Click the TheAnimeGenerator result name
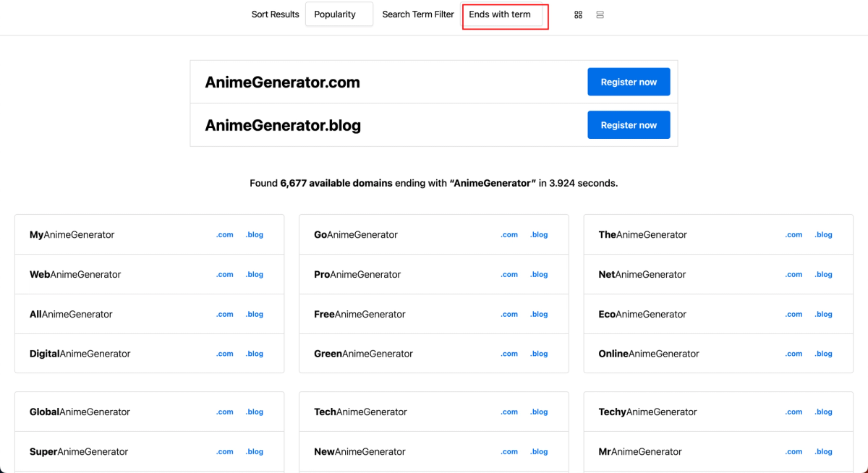 pos(643,235)
